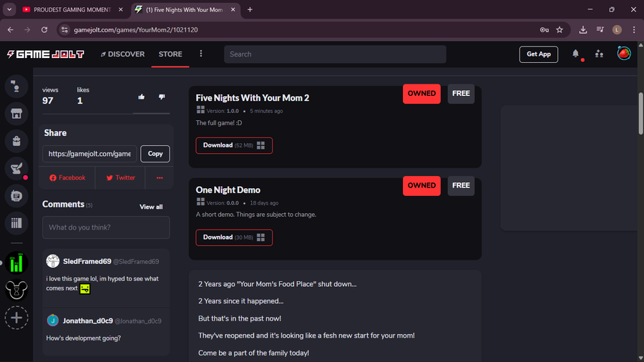Open a new browser tab
The height and width of the screenshot is (362, 644).
[x=250, y=9]
